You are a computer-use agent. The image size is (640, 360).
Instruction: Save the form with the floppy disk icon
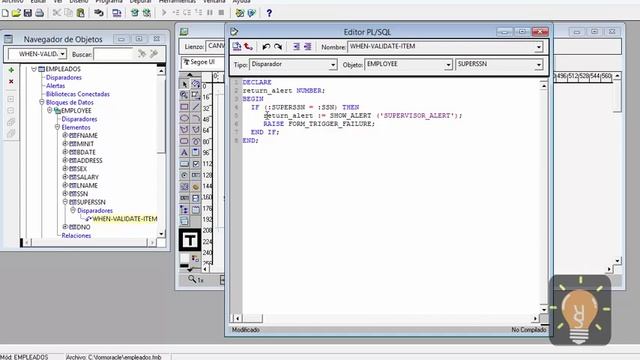click(28, 13)
